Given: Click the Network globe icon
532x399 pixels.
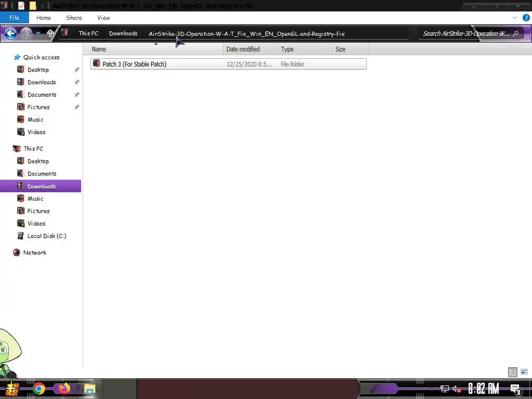Looking at the screenshot, I should 16,252.
